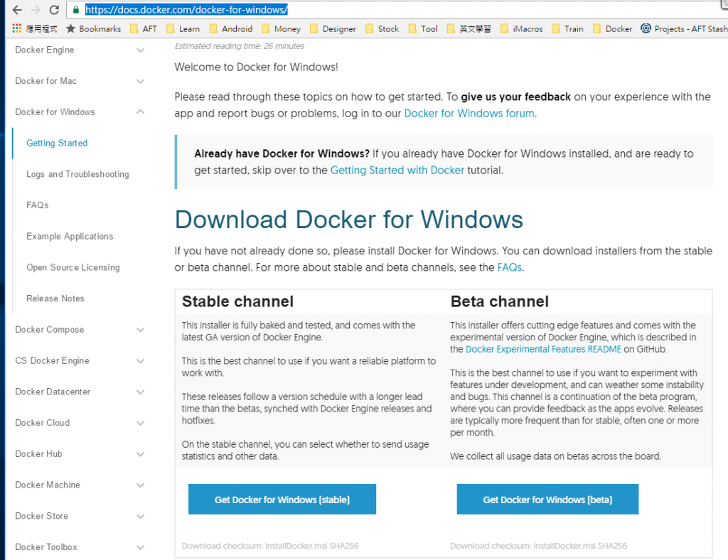The height and width of the screenshot is (560, 728).
Task: Open the Train bookmark folder
Action: click(x=568, y=28)
